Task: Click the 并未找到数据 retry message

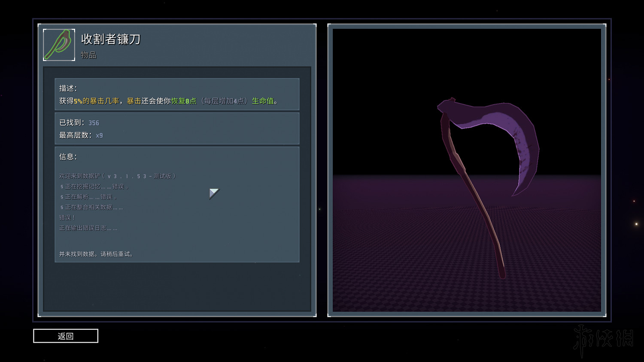Action: pos(96,254)
